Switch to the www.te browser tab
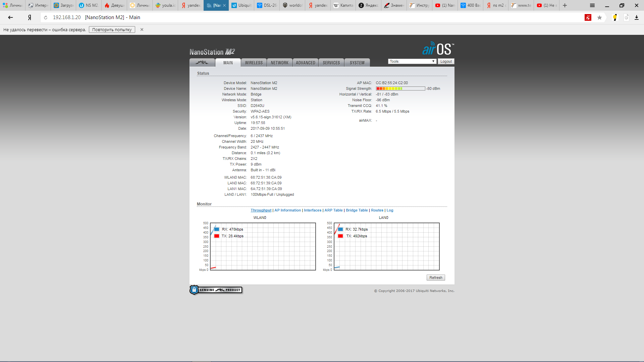Viewport: 644px width, 362px height. pyautogui.click(x=522, y=5)
